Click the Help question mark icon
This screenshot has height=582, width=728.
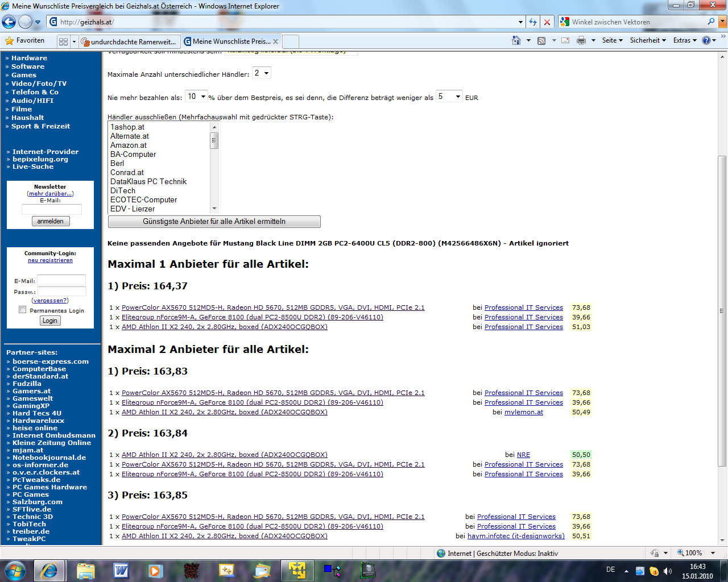point(706,40)
